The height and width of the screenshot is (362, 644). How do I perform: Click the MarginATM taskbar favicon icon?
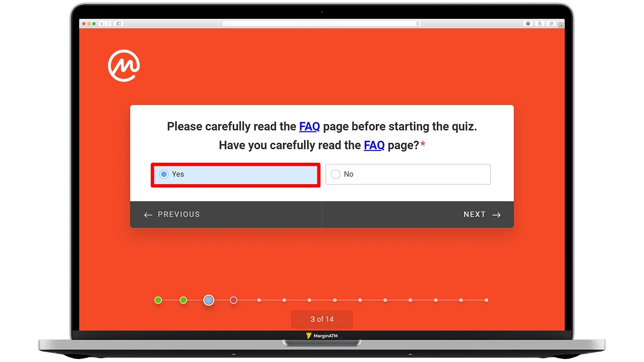(309, 336)
